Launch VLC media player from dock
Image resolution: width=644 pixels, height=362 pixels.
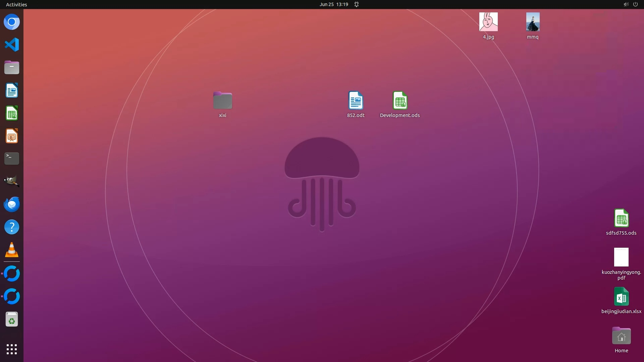point(12,250)
